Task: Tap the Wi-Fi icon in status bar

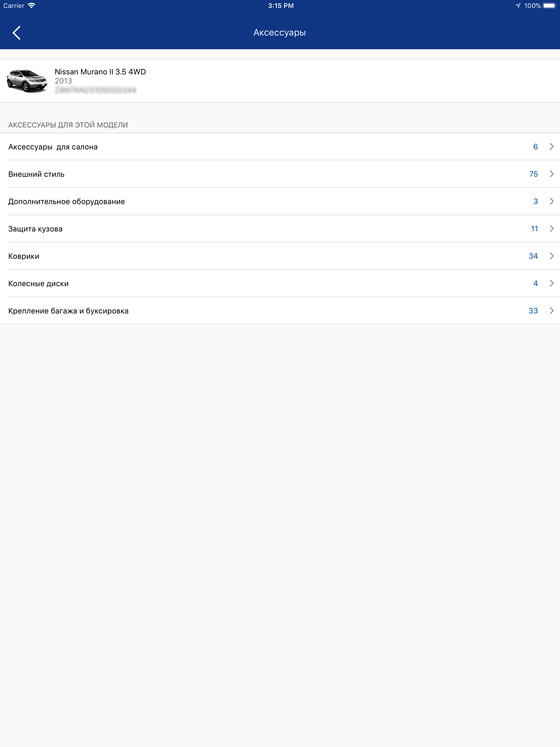Action: pos(31,5)
